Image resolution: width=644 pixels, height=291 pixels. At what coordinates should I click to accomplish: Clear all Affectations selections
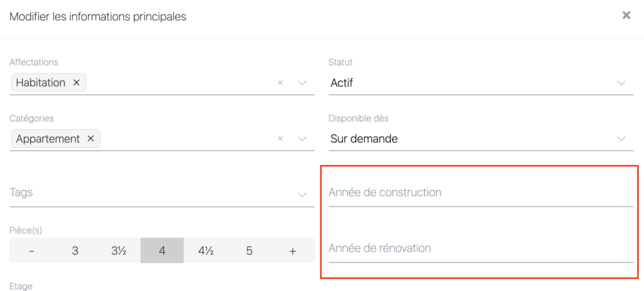(x=280, y=83)
